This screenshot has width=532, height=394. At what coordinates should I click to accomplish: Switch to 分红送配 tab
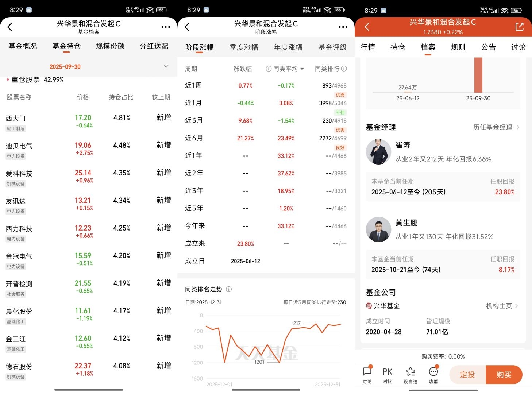[154, 46]
